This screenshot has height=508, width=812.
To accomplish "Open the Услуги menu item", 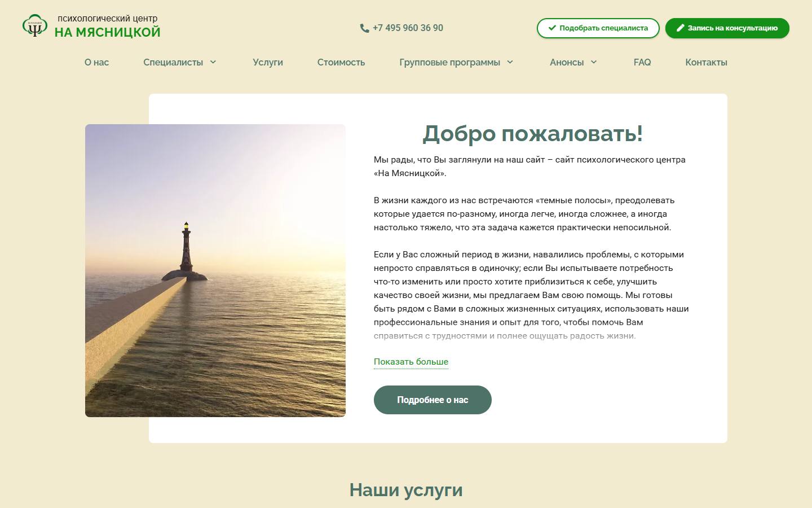I will (268, 62).
